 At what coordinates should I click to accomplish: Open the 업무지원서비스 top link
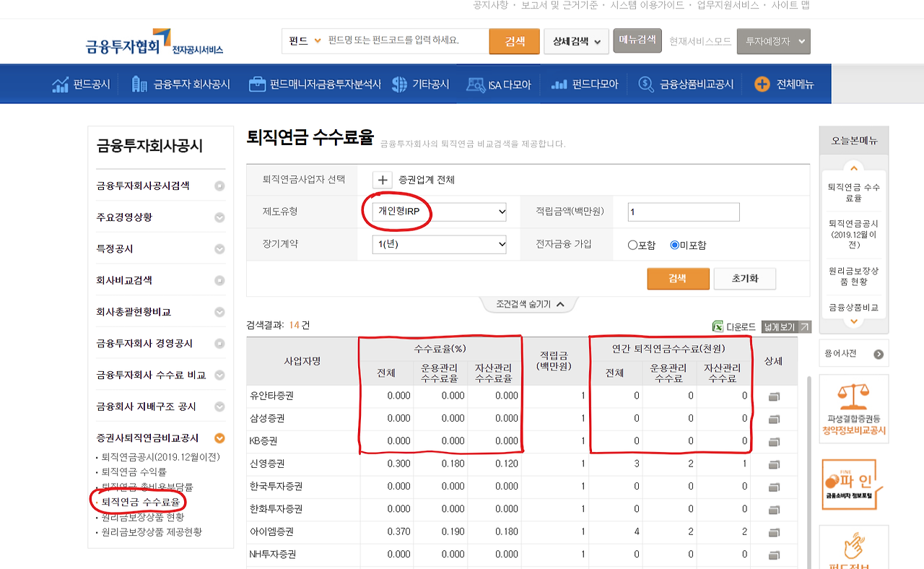728,5
